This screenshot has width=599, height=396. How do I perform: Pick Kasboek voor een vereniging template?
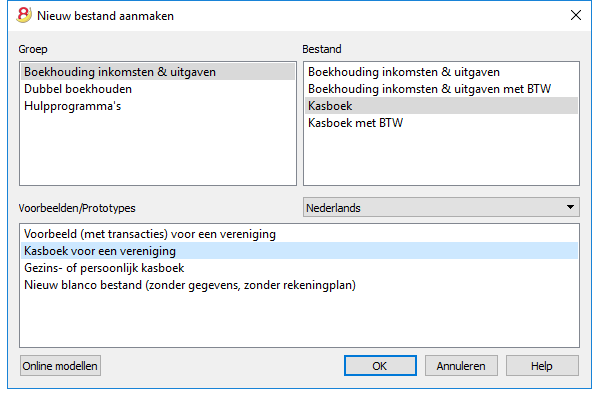pyautogui.click(x=300, y=251)
